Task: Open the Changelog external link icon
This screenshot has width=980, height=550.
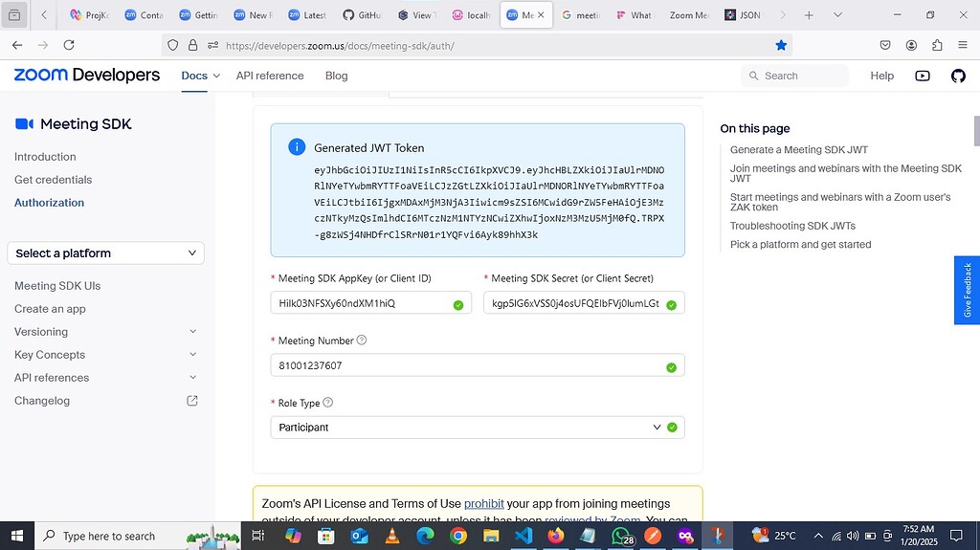Action: [192, 401]
